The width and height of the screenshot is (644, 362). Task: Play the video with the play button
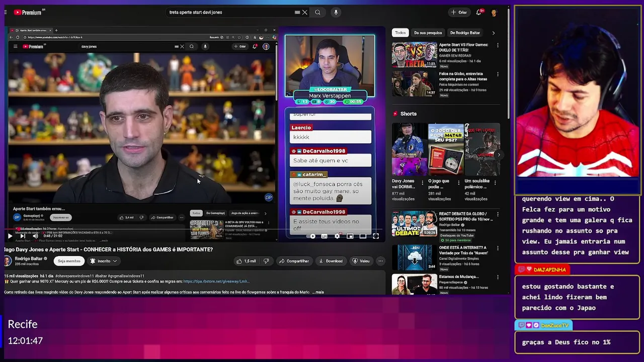click(x=10, y=236)
